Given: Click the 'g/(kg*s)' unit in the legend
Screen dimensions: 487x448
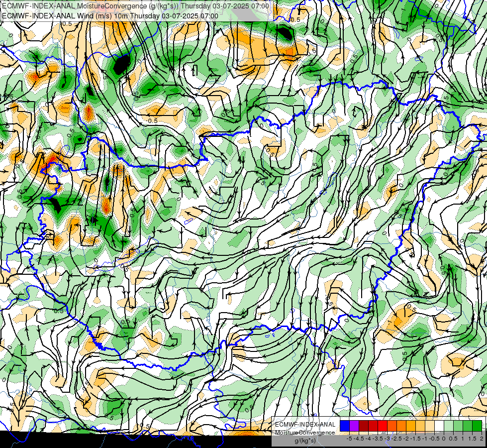Looking at the screenshot, I should [x=305, y=441].
